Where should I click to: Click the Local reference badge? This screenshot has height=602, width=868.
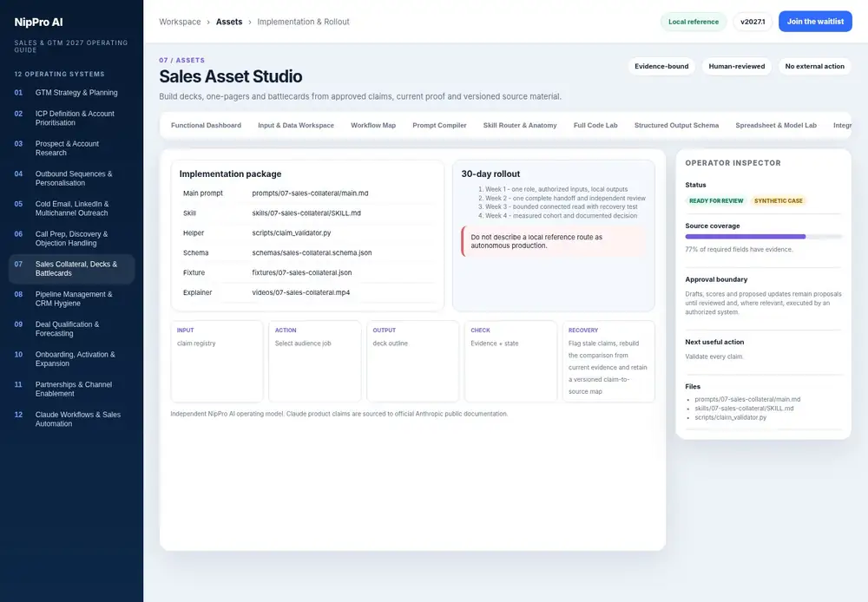click(x=693, y=22)
